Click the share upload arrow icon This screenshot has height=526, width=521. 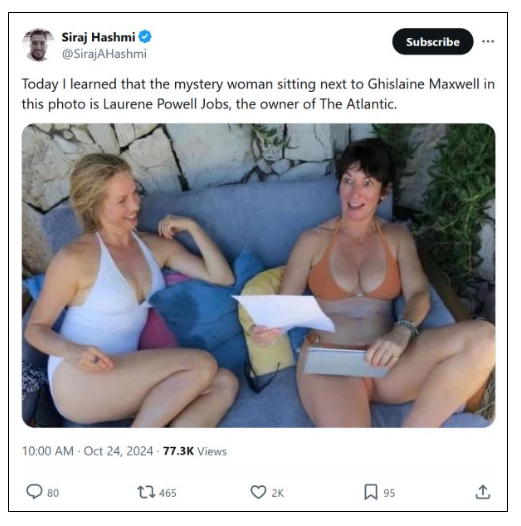(x=483, y=492)
